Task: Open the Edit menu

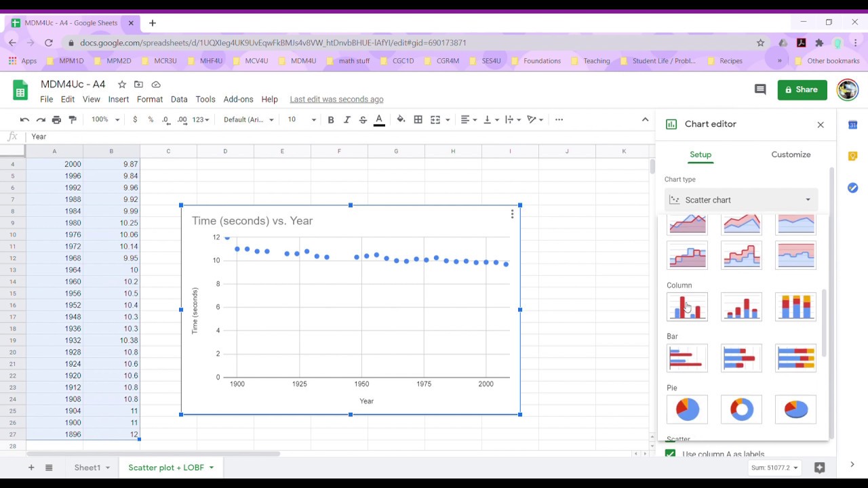Action: [68, 99]
